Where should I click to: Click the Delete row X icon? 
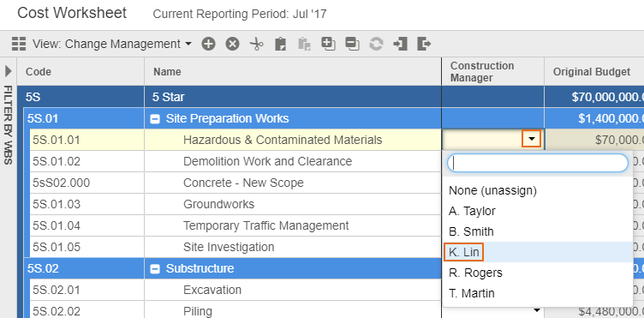click(x=232, y=44)
